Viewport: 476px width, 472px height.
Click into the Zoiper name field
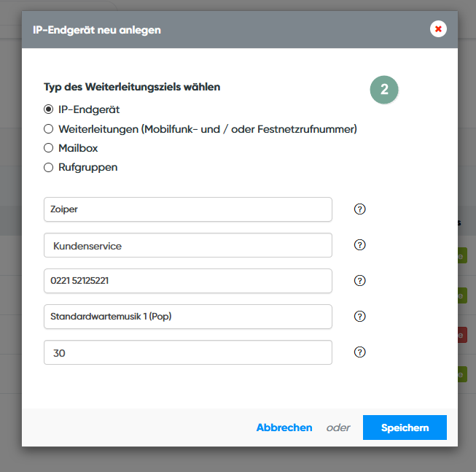[x=187, y=209]
